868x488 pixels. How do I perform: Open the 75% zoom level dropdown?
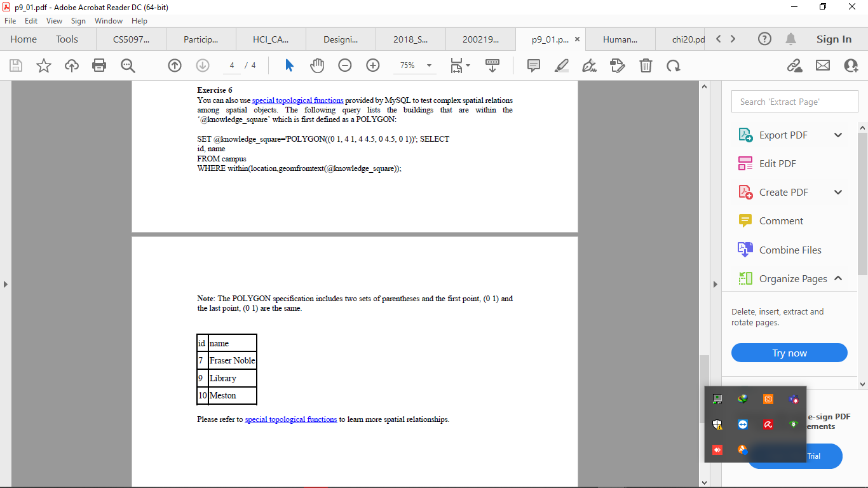coord(429,65)
